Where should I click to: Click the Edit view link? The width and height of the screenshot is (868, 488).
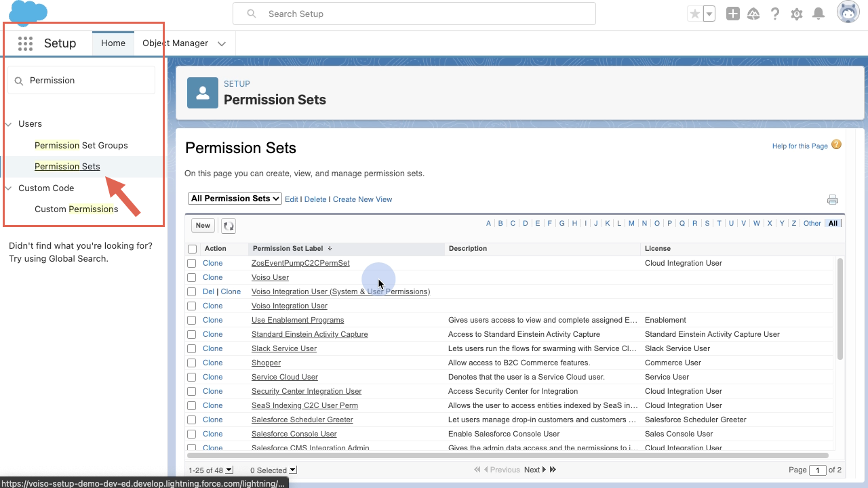[x=292, y=199]
